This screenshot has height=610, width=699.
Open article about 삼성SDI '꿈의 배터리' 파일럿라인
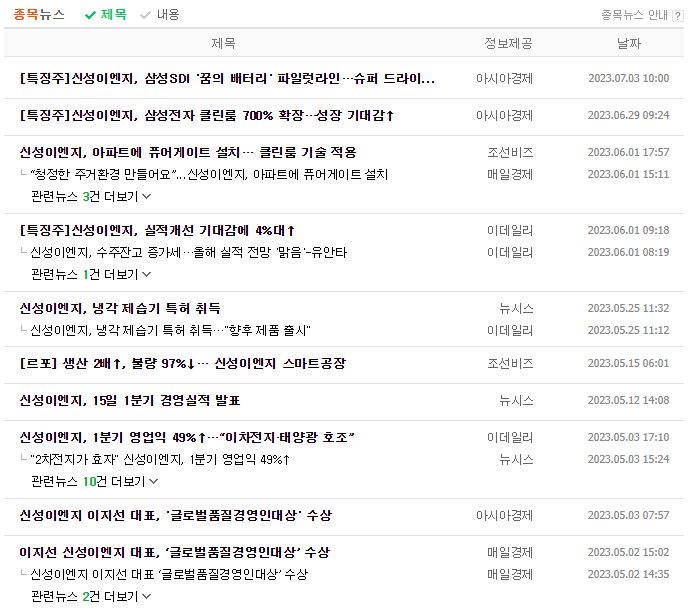tap(227, 78)
